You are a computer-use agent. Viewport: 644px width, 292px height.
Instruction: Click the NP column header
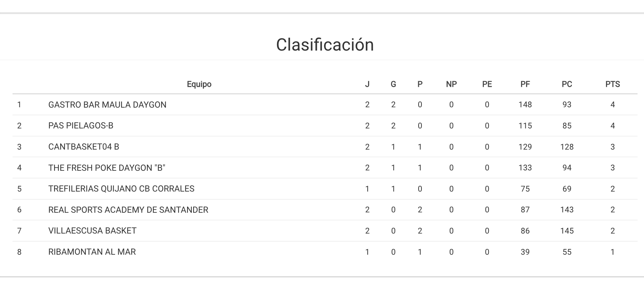[x=451, y=84]
